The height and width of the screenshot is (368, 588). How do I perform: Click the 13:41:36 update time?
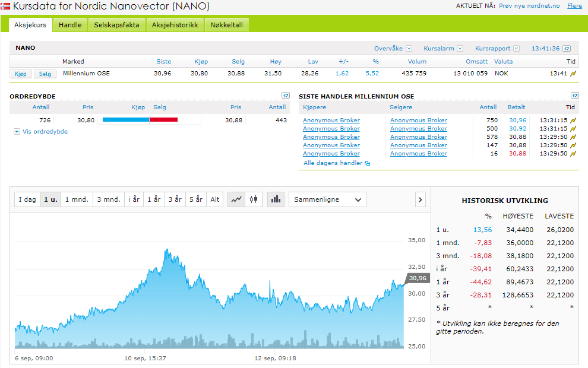click(x=545, y=48)
